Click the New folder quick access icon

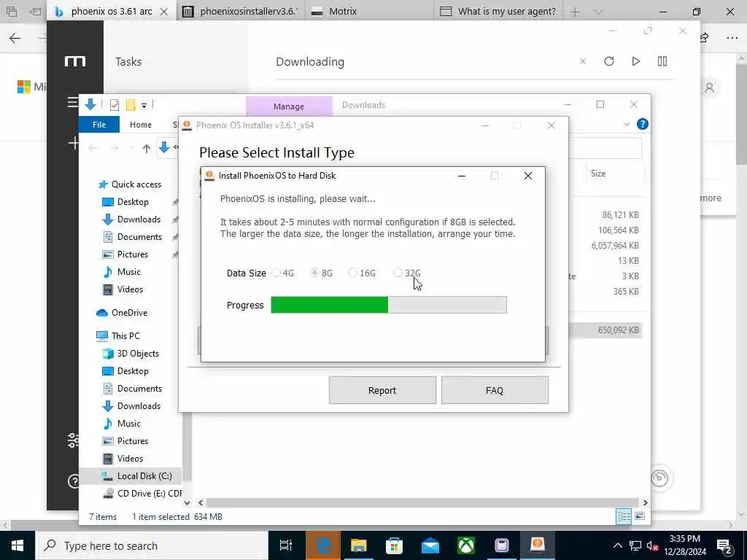click(131, 105)
